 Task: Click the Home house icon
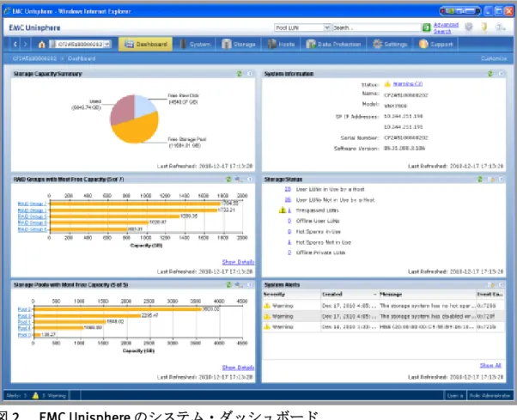(41, 44)
